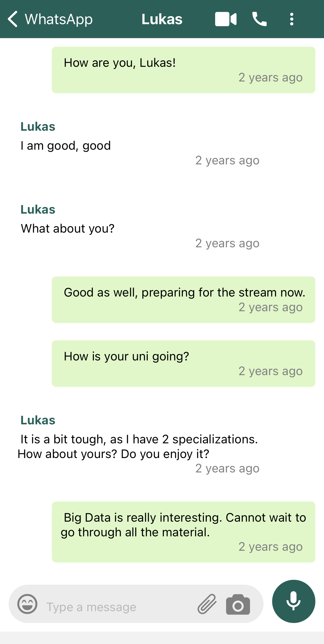324x644 pixels.
Task: Open the chat options overflow menu
Action: [292, 19]
